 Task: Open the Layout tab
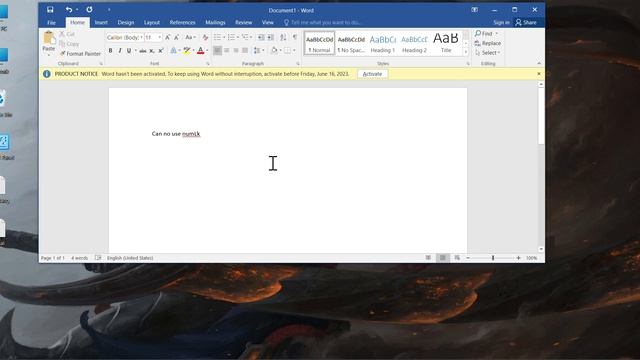pos(152,22)
